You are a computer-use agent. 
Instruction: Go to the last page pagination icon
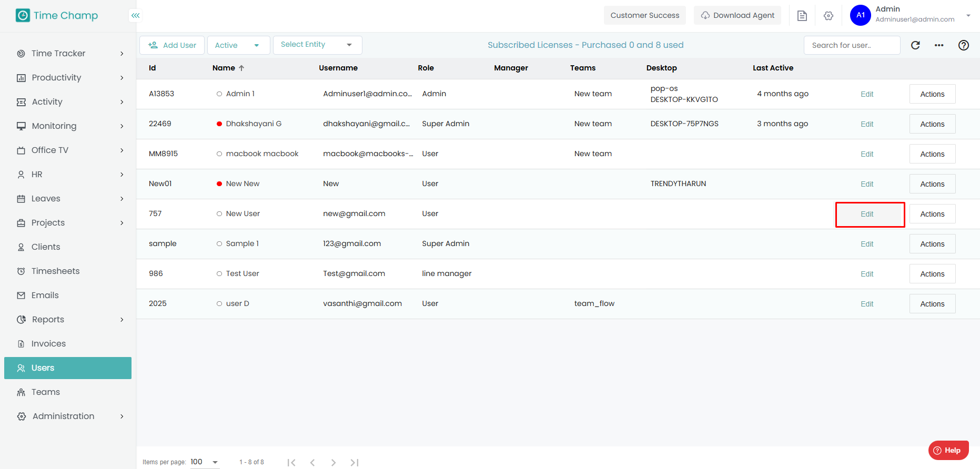coord(354,462)
